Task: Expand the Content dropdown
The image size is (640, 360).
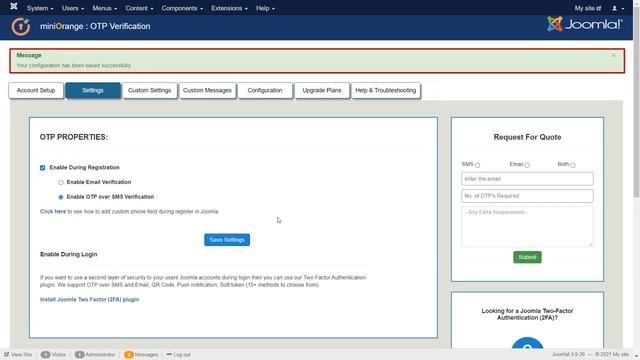Action: tap(139, 8)
